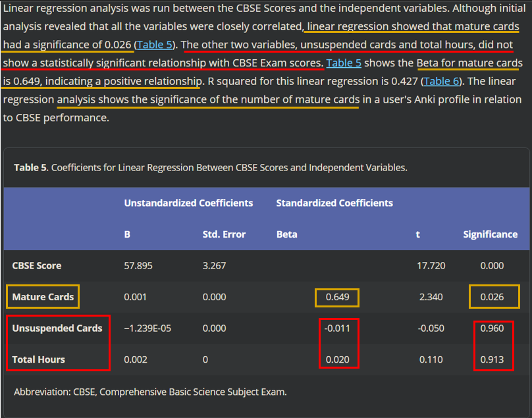Click the Unstandardized Coefficients column header
The image size is (532, 418).
coord(188,203)
